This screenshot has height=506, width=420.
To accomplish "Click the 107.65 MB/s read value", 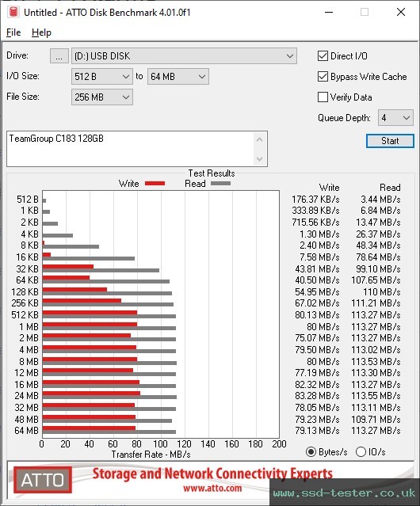I will pos(376,280).
